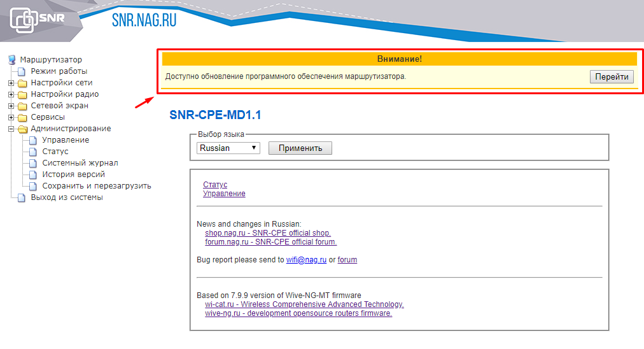Click the forum link after bug report
644x349 pixels.
(347, 260)
